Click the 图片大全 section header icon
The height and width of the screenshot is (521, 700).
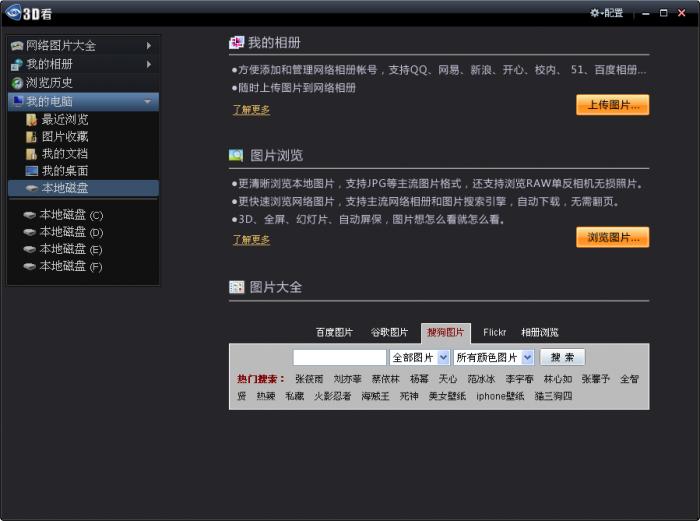[237, 287]
